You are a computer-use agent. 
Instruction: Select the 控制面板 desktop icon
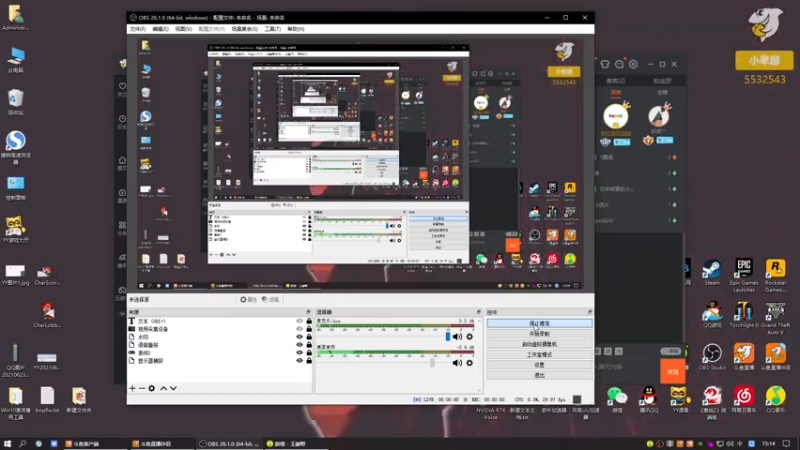(16, 188)
